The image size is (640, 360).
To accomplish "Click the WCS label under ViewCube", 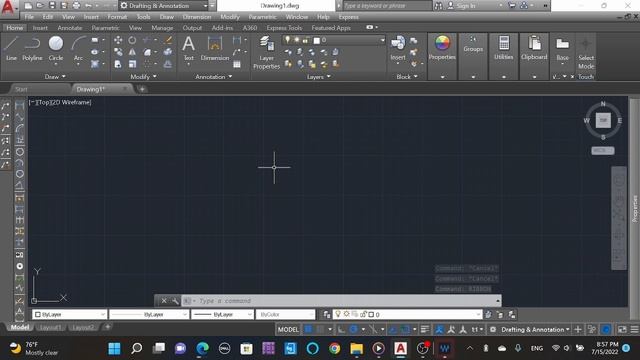I will pyautogui.click(x=602, y=151).
